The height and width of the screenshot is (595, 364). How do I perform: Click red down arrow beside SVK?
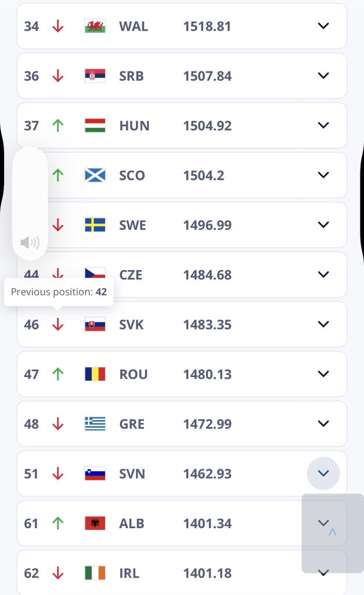[x=57, y=324]
